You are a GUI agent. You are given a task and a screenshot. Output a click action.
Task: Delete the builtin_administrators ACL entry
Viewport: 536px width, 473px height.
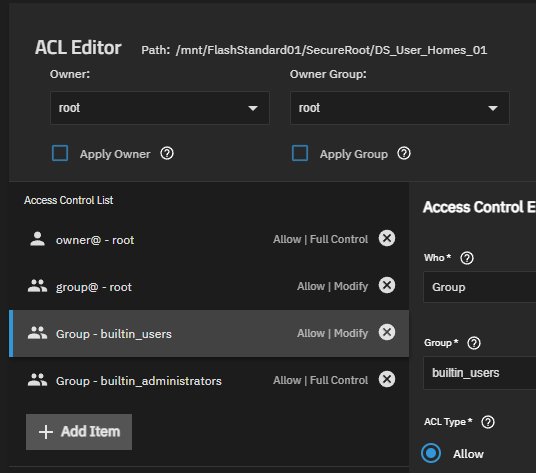[x=387, y=379]
